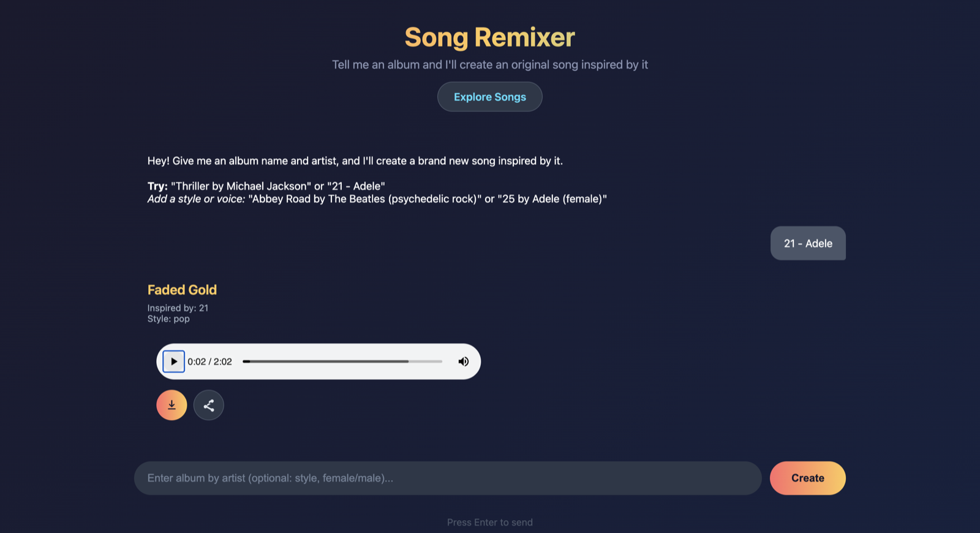Image resolution: width=980 pixels, height=533 pixels.
Task: Click the "Song Remixer" heading
Action: [x=489, y=37]
